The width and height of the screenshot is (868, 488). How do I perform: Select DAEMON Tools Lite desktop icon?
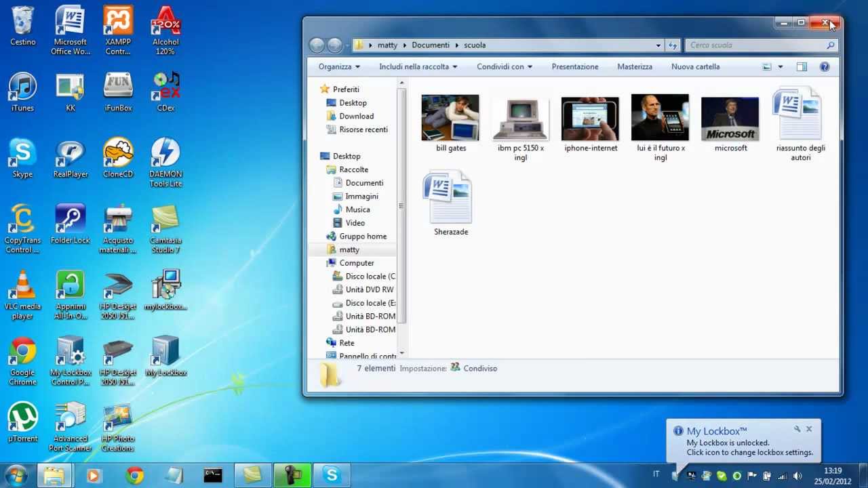tap(165, 163)
